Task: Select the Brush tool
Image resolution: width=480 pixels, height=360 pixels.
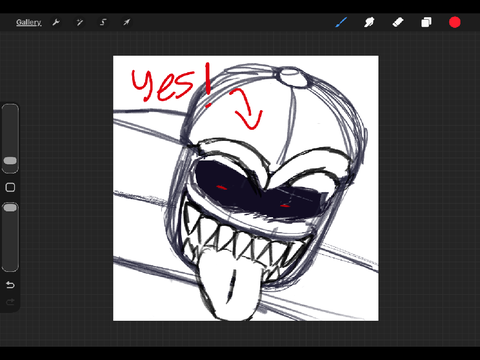Action: 341,22
